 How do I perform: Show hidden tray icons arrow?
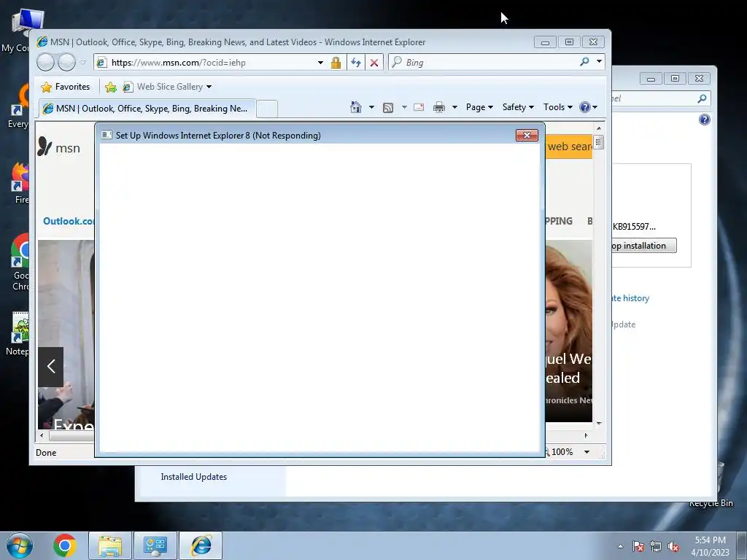coord(620,546)
